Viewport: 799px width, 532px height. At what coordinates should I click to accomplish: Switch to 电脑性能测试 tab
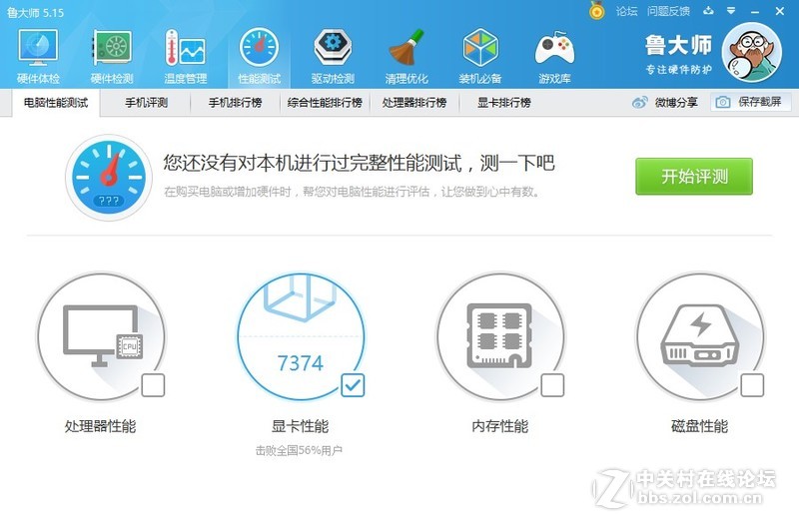pyautogui.click(x=56, y=103)
